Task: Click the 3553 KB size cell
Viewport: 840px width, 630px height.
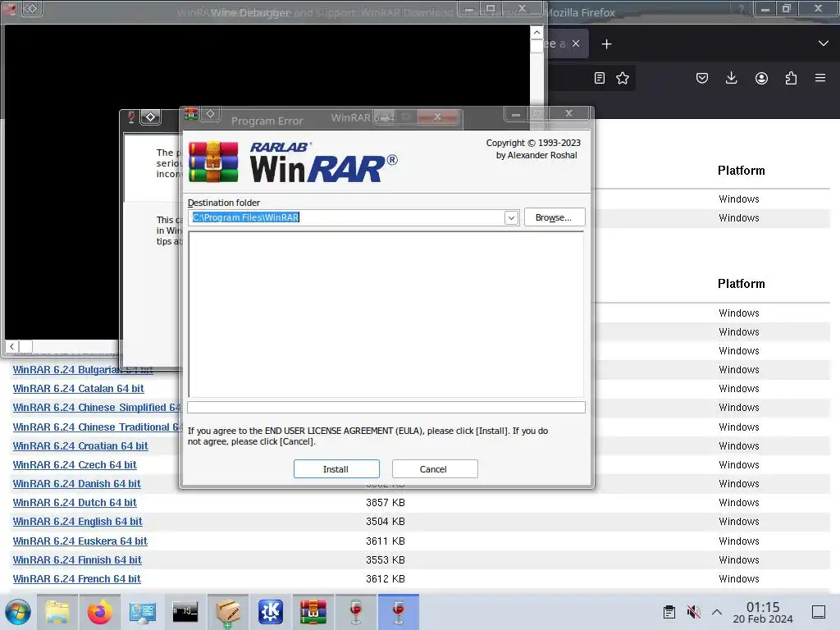Action: pos(386,559)
